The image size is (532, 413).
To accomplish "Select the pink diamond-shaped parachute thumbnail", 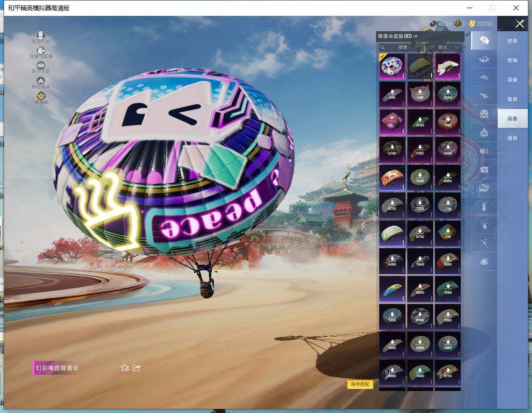I will (392, 122).
